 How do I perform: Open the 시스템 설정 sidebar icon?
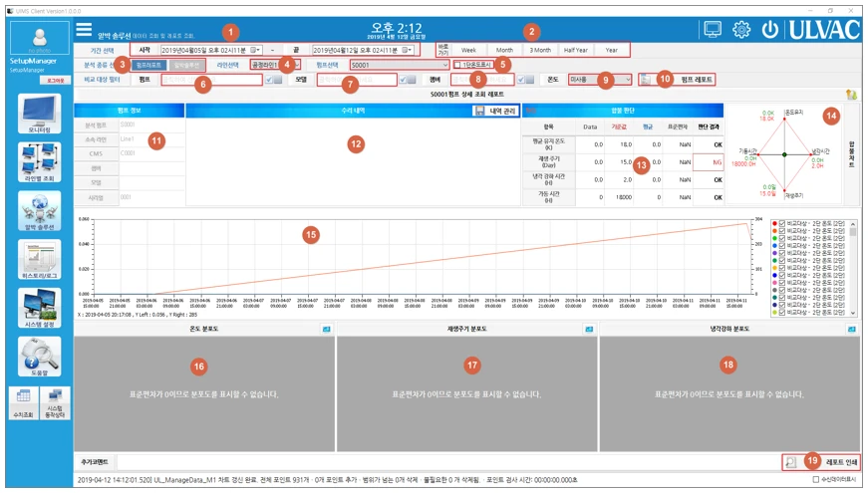[39, 308]
